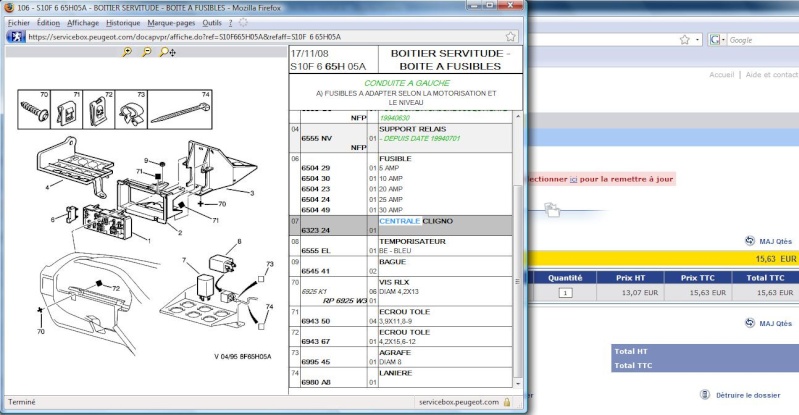Click the zoom in magnifier icon
Screen dimensions: 799x415
127,51
